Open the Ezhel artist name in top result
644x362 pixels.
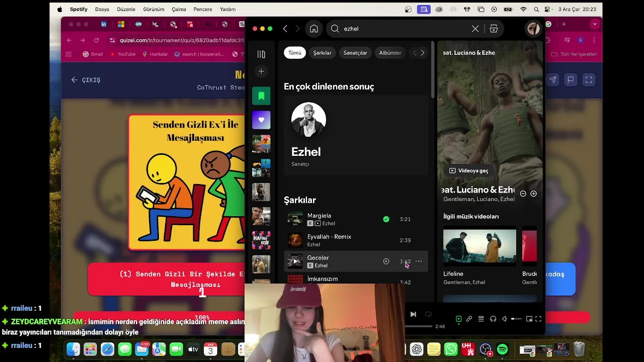[x=306, y=152]
